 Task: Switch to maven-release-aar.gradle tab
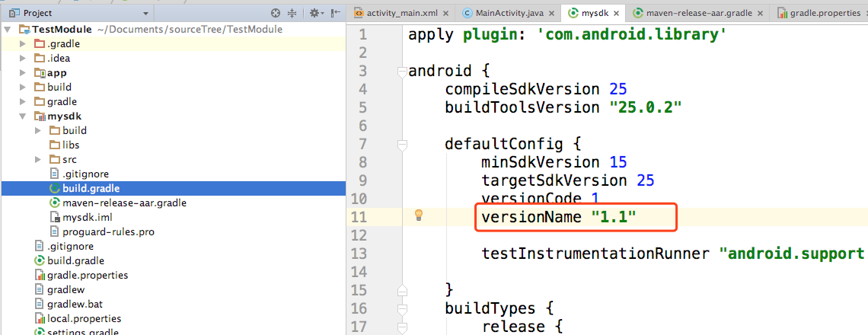tap(700, 13)
